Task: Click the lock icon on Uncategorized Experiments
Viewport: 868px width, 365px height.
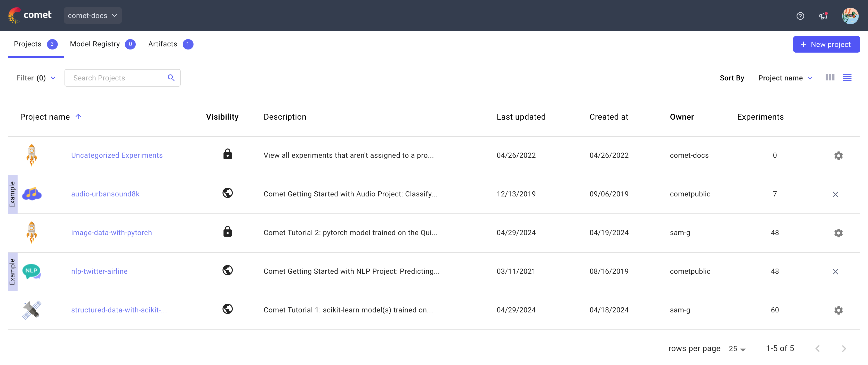Action: click(227, 154)
